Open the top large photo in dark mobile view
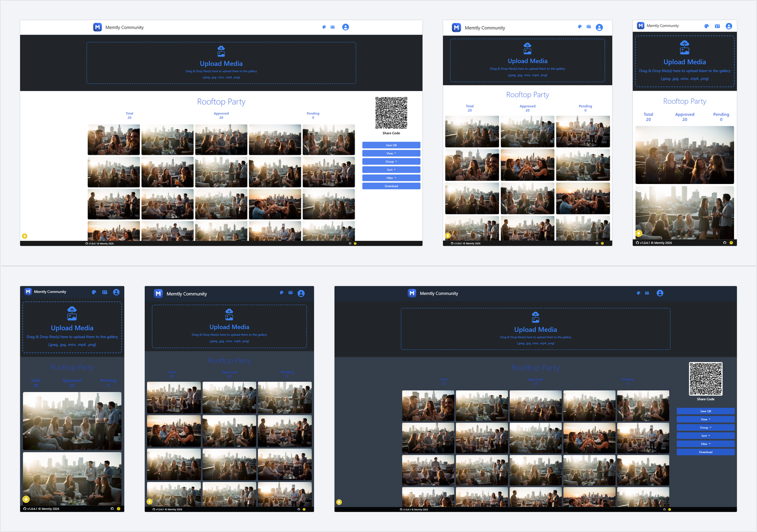Screen dimensions: 757x532 pos(72,421)
